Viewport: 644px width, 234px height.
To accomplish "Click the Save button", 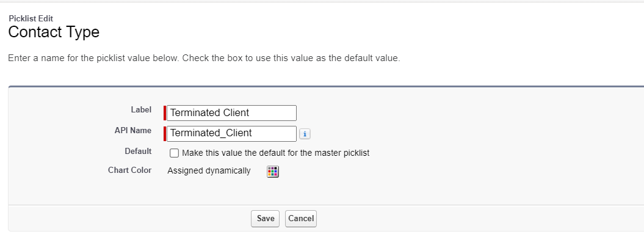I will pos(266,218).
